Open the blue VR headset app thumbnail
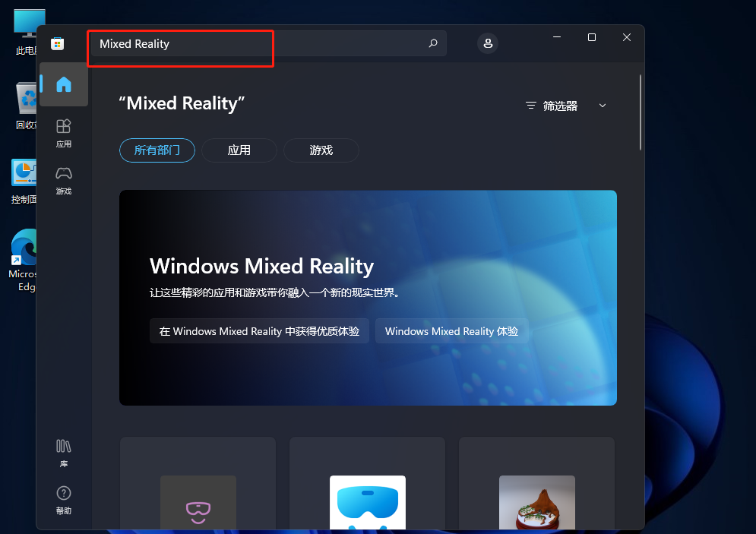This screenshot has width=756, height=534. click(368, 501)
